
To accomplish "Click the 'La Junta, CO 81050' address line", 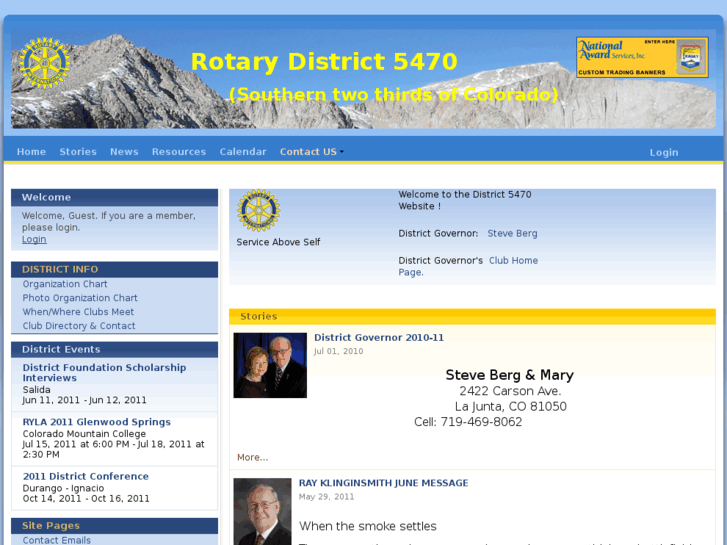I will click(510, 406).
